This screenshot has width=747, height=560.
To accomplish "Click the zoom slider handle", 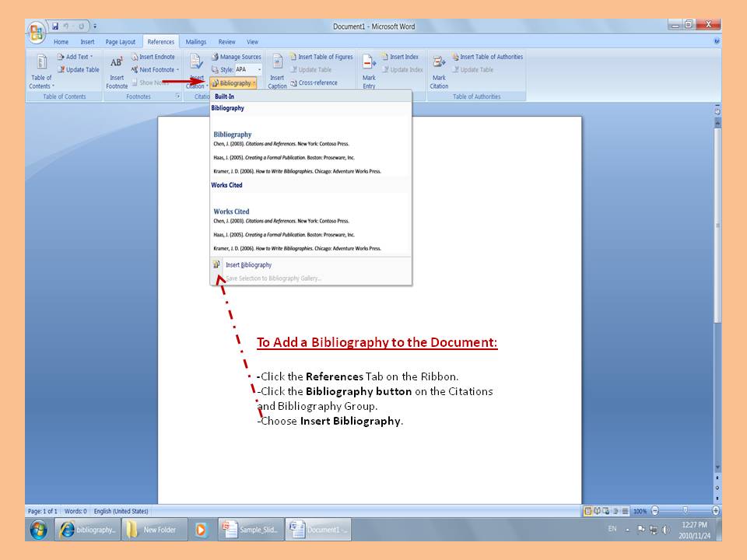I will tap(685, 511).
